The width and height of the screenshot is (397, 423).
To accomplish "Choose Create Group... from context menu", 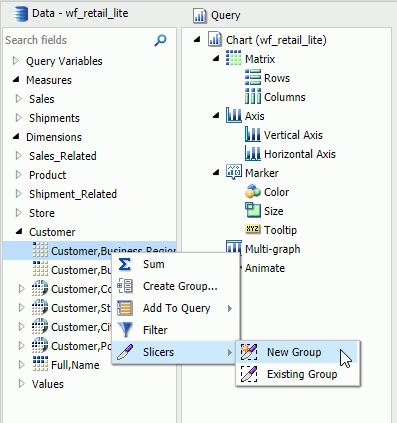I will [176, 286].
